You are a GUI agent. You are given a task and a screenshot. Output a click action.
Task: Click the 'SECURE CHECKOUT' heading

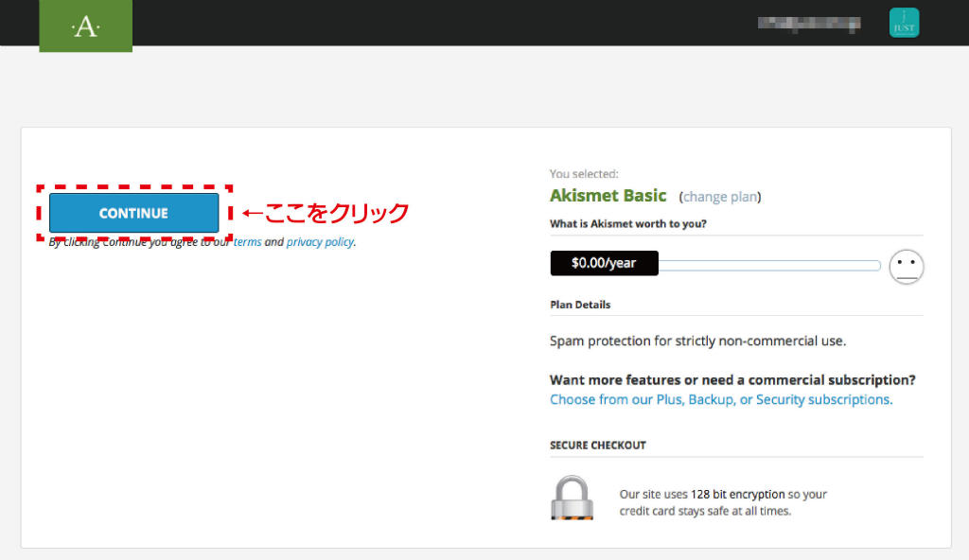598,445
